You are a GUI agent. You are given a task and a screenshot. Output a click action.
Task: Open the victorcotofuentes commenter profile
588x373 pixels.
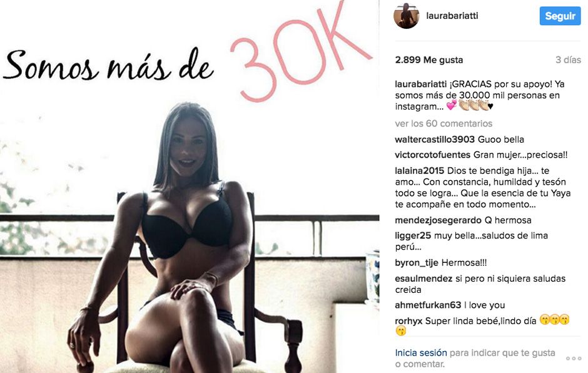pyautogui.click(x=432, y=155)
